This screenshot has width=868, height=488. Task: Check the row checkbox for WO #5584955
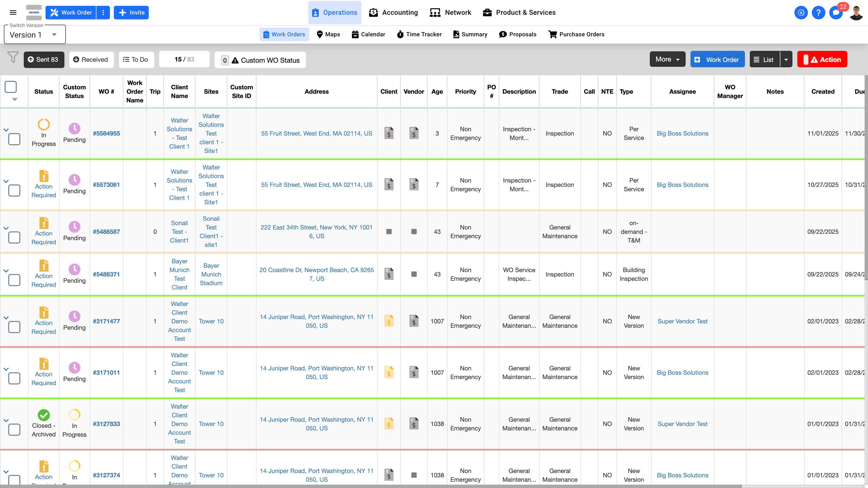[14, 139]
